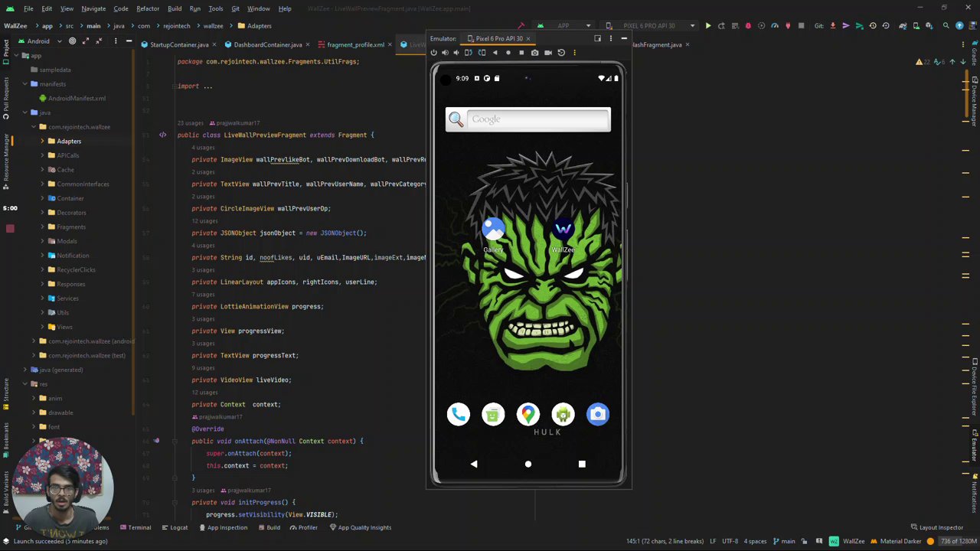Open the PIXEL 6 PRO API 30 device dropdown
The width and height of the screenshot is (980, 551).
point(649,26)
